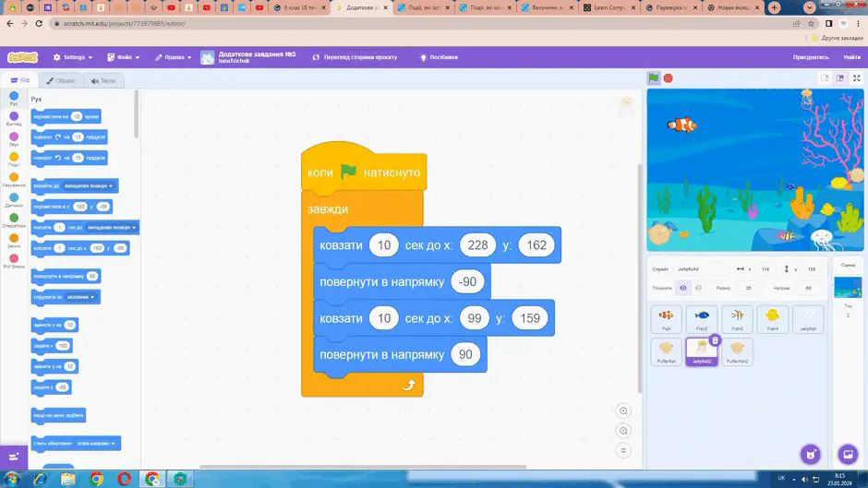This screenshot has height=488, width=868.
Task: Open Посібники (Tutorials)
Action: (x=439, y=57)
